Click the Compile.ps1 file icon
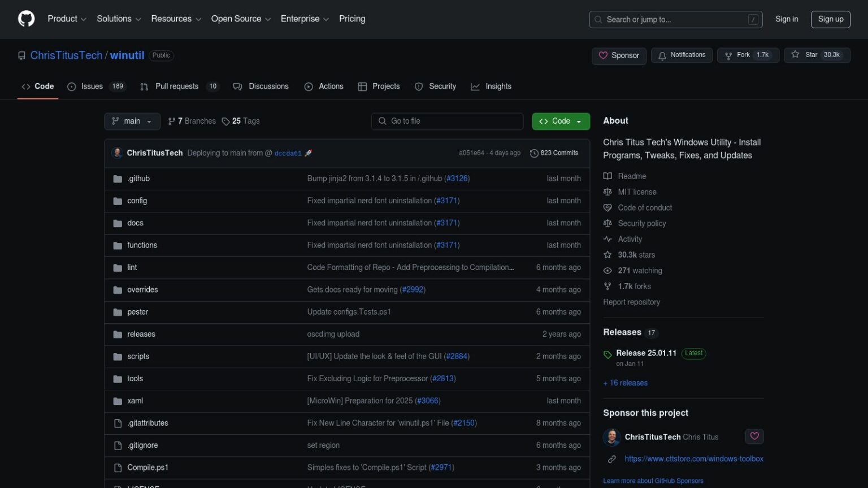This screenshot has height=488, width=868. [118, 468]
